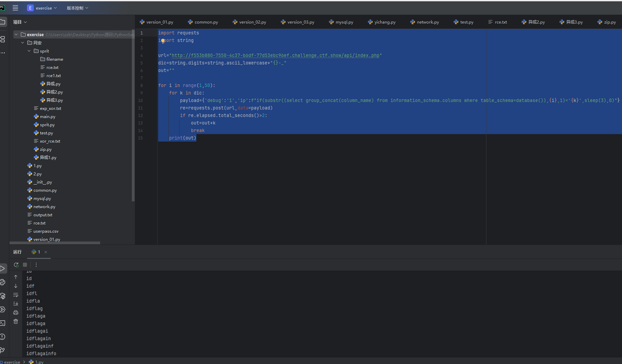Open sprit.py in the project tree
Viewport: 622px width, 364px height.
click(x=44, y=125)
